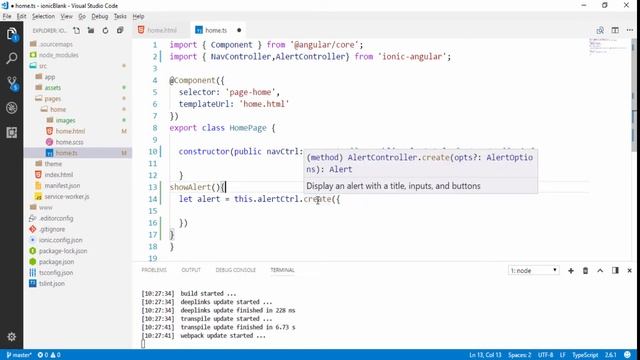
Task: Open the Explorer view in activity bar
Action: (11, 34)
